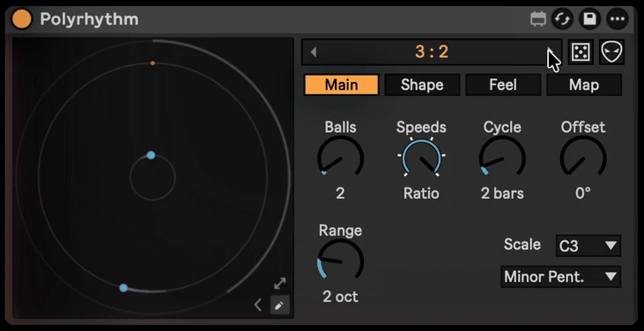Click the alien mask icon
Image resolution: width=644 pixels, height=331 pixels.
pos(612,52)
